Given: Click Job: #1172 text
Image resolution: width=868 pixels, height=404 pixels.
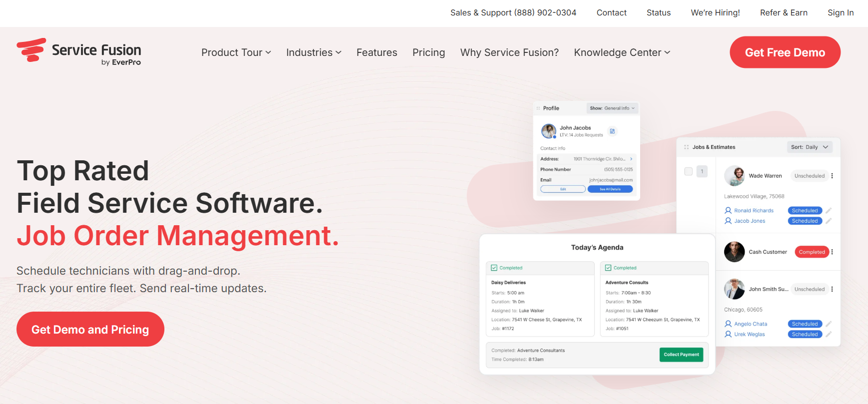Looking at the screenshot, I should click(x=503, y=329).
